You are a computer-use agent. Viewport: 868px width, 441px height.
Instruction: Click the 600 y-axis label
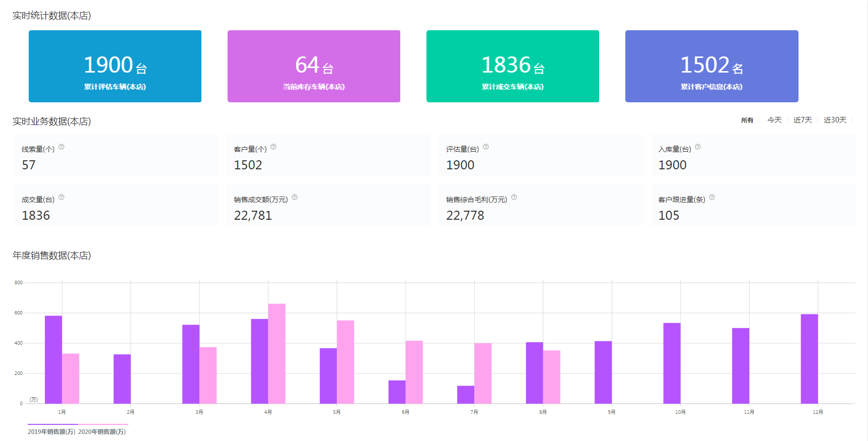pyautogui.click(x=19, y=313)
